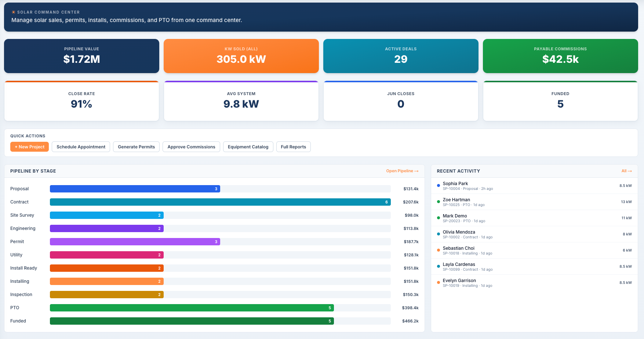The width and height of the screenshot is (644, 339).
Task: Click the blue status dot for Sophia Park
Action: coord(438,185)
